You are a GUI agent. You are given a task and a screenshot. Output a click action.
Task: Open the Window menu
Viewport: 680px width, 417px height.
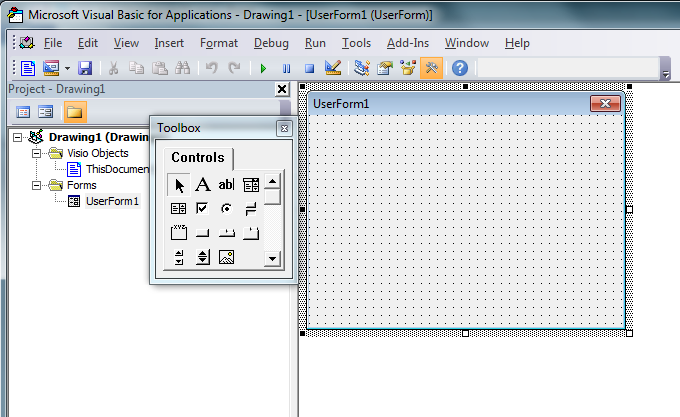click(467, 43)
